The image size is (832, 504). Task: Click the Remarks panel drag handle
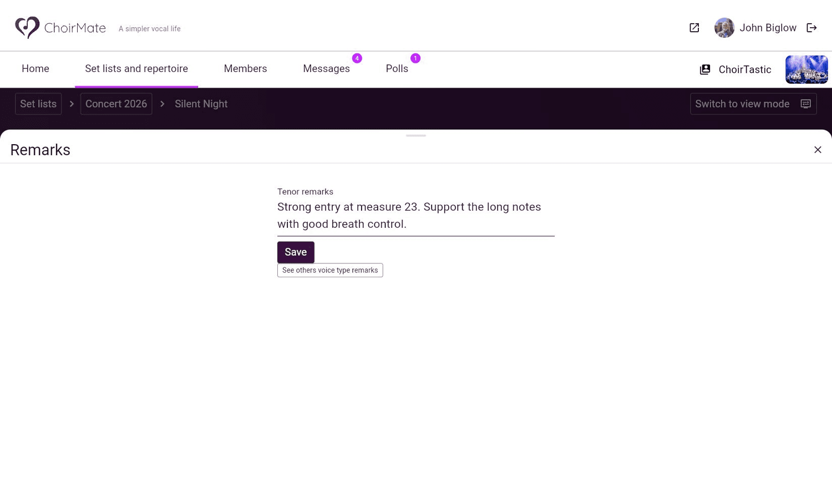click(x=416, y=135)
